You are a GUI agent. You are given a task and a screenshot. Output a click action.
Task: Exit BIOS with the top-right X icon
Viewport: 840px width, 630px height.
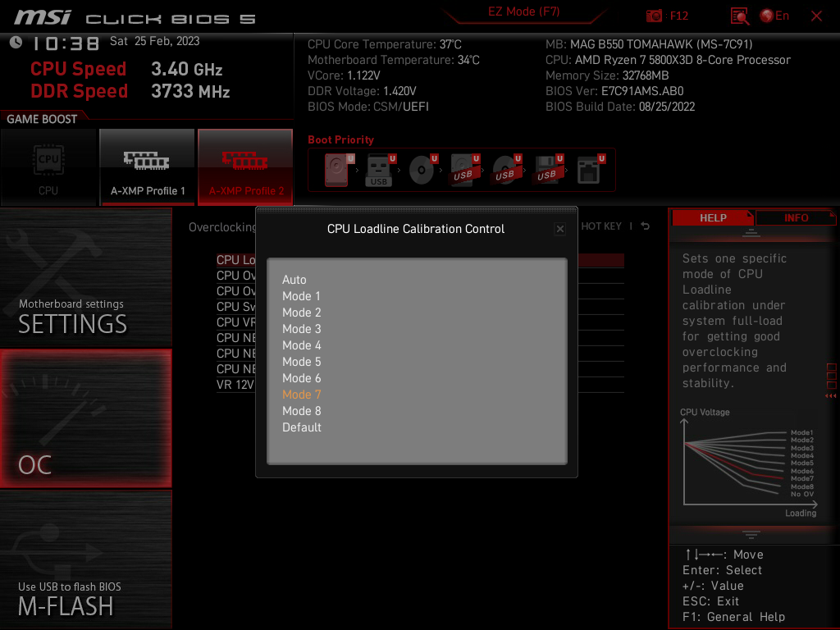point(816,16)
